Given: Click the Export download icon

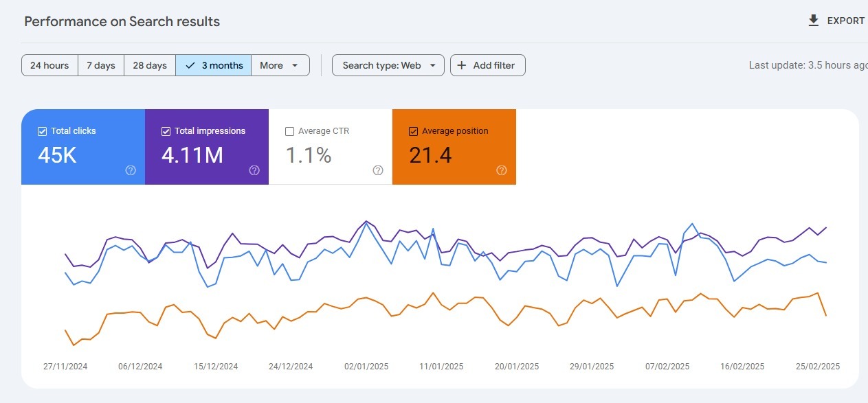Looking at the screenshot, I should [x=814, y=21].
